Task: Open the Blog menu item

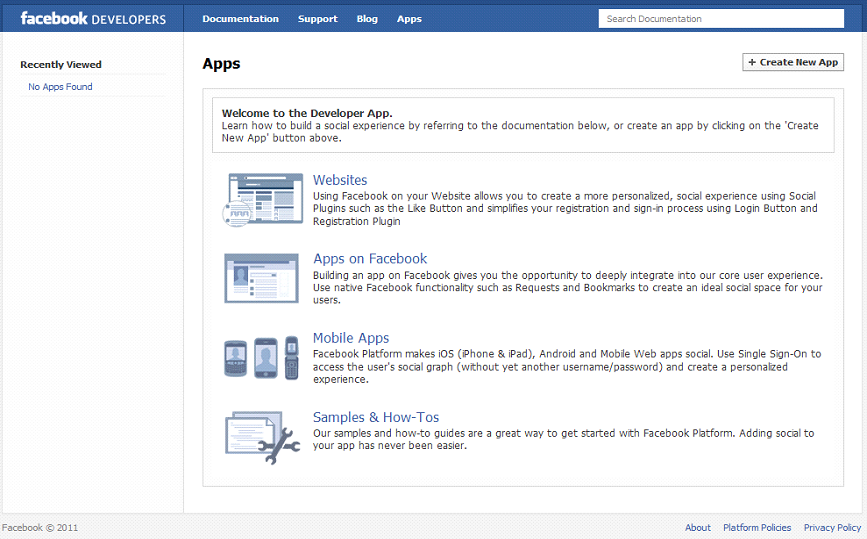Action: (367, 19)
